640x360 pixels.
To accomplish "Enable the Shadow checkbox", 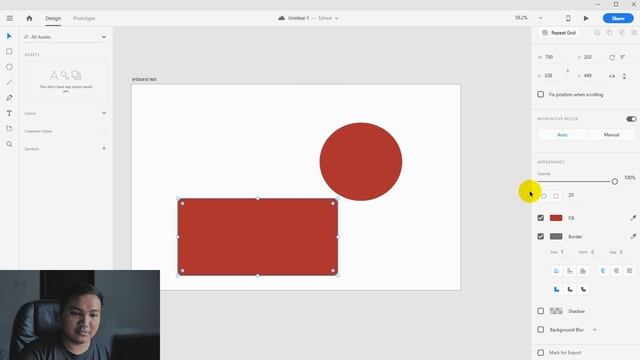I will 540,311.
